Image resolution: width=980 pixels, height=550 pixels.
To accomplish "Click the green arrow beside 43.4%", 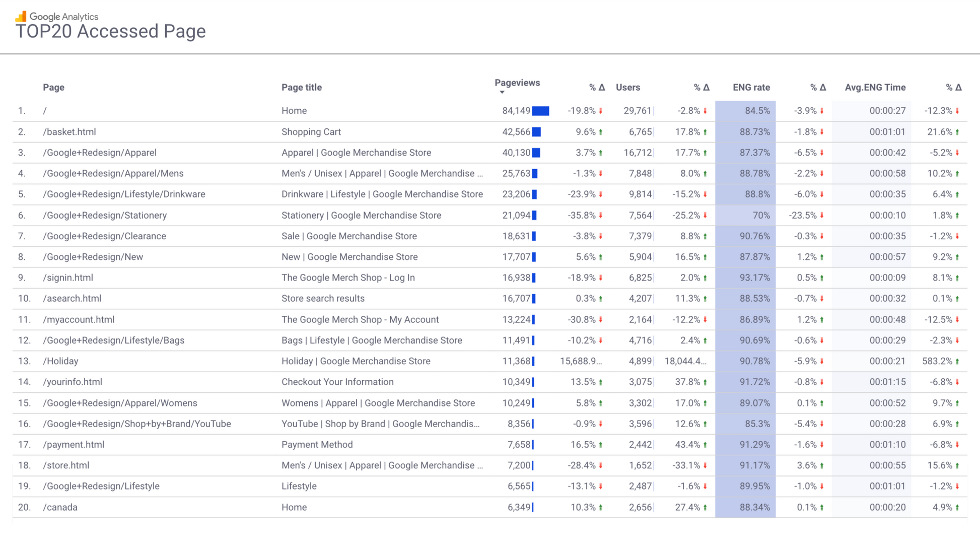I will pos(705,445).
